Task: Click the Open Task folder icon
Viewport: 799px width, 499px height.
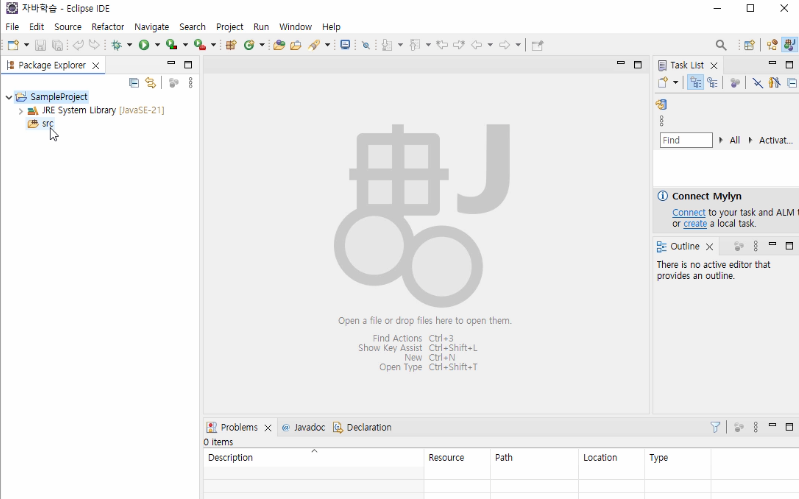Action: point(296,45)
